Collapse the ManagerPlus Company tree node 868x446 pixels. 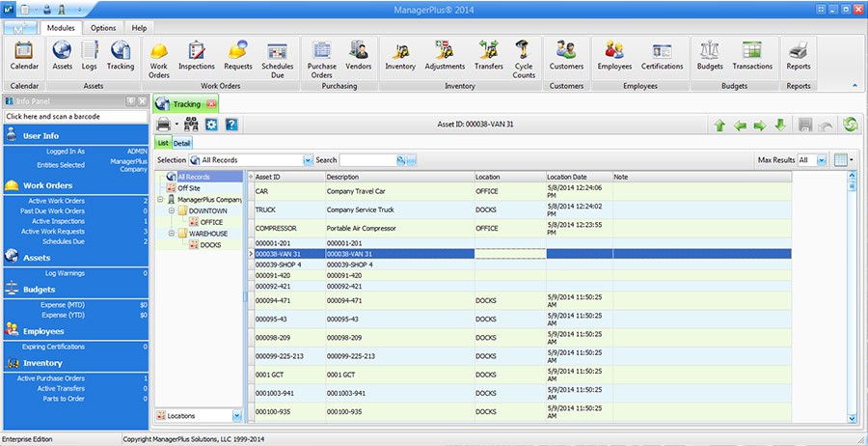click(160, 200)
